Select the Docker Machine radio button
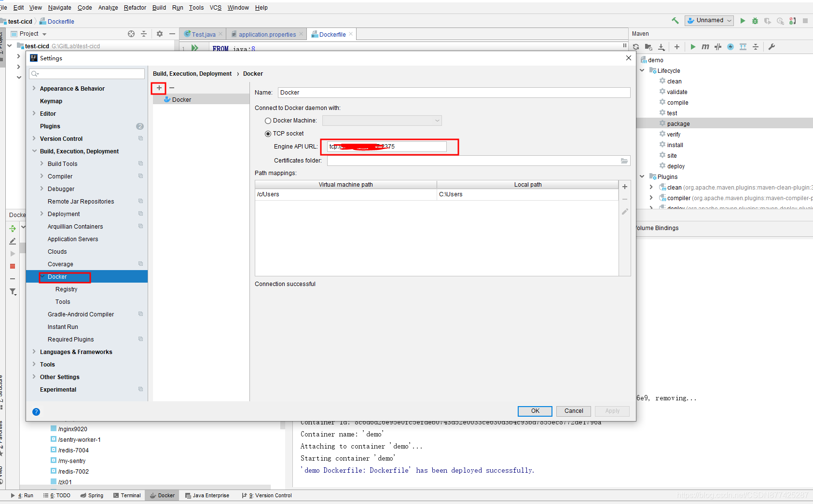The image size is (813, 504). [x=268, y=121]
